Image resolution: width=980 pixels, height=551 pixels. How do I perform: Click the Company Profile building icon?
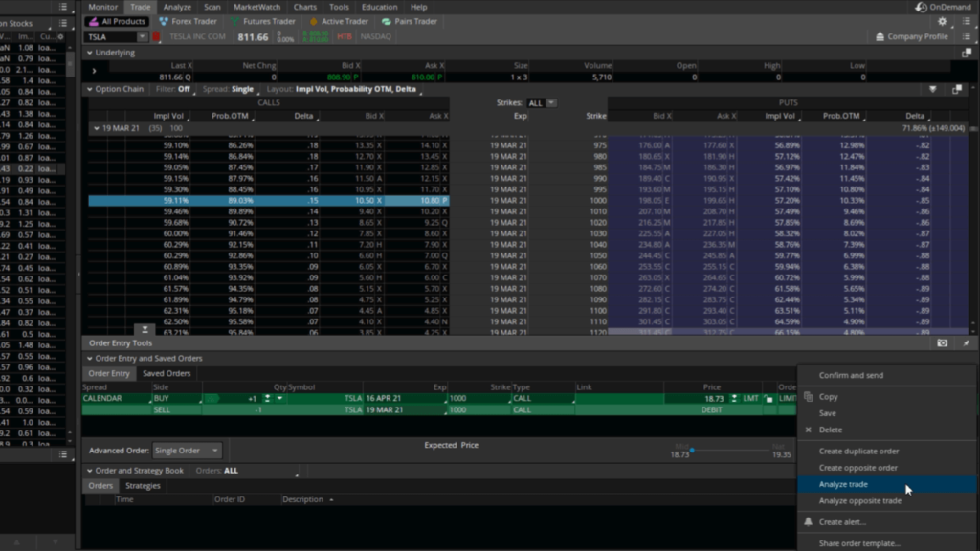[880, 36]
